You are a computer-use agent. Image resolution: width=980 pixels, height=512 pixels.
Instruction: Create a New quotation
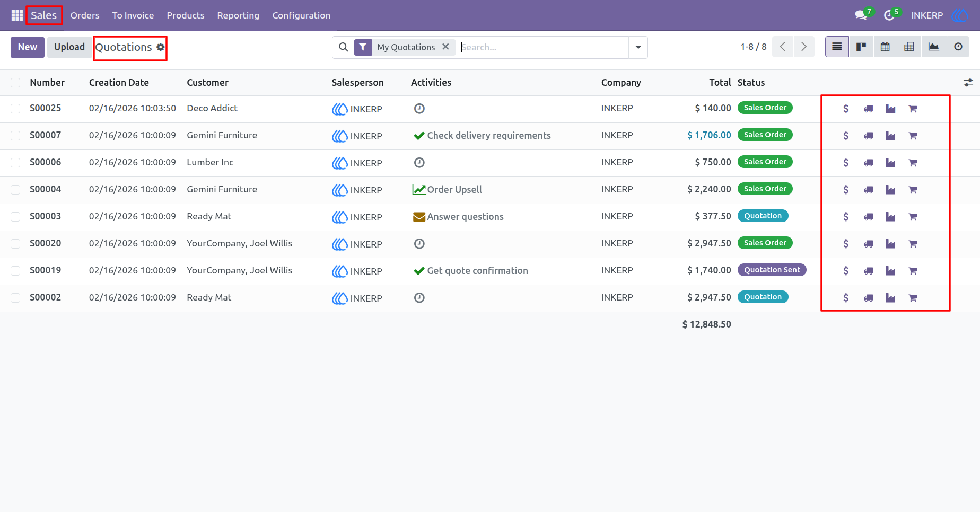tap(28, 47)
